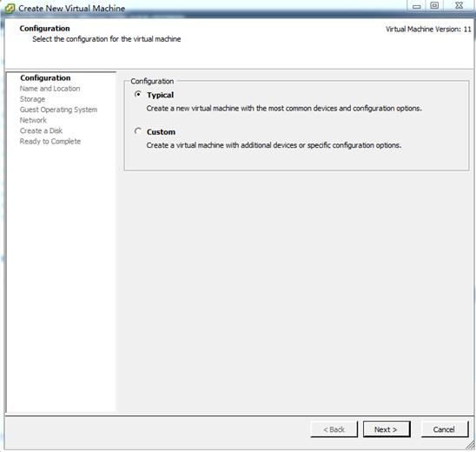
Task: Close the wizard with the X icon
Action: (x=459, y=5)
